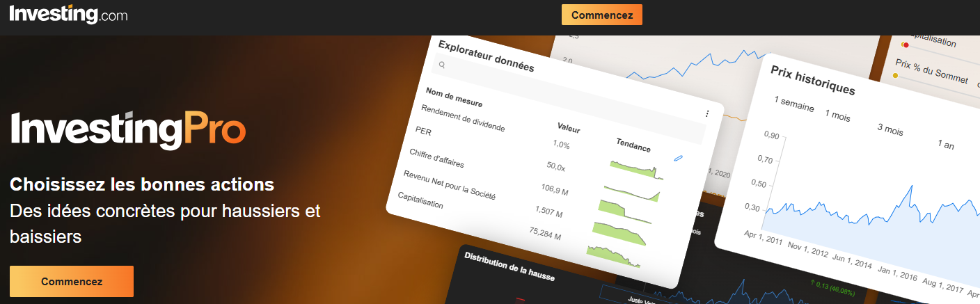Click the Capitalisation row label in table
980x304 pixels.
coord(420,200)
